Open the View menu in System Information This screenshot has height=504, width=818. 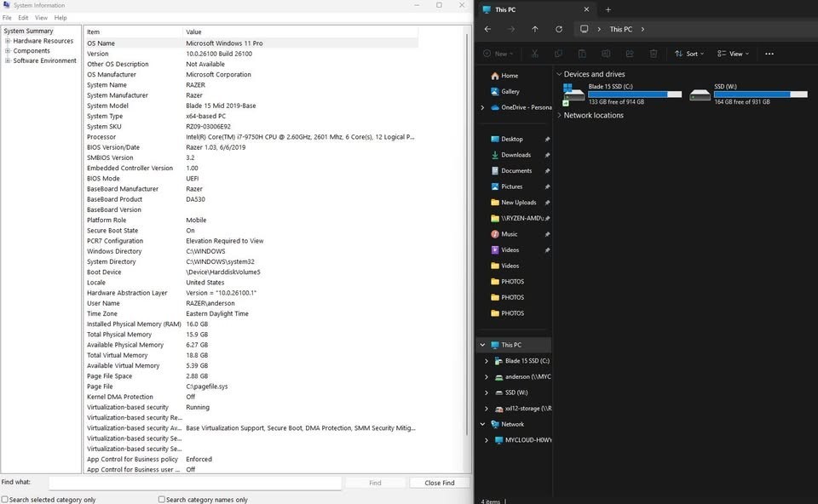click(41, 18)
